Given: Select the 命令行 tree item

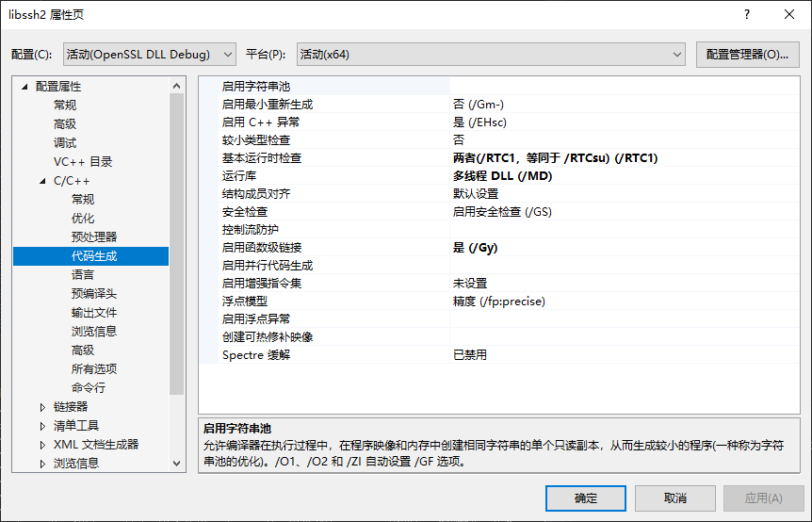Looking at the screenshot, I should point(89,387).
